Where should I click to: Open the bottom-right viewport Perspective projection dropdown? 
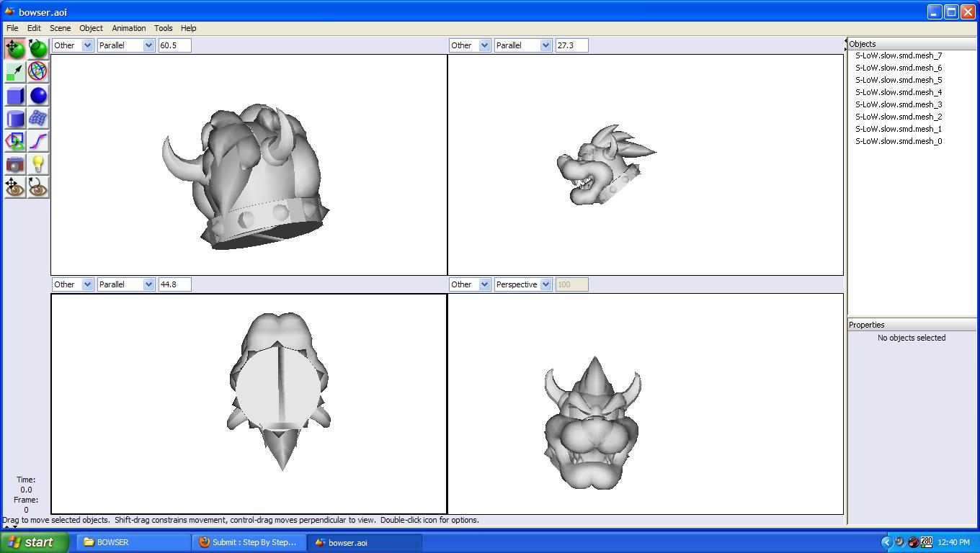coord(523,284)
